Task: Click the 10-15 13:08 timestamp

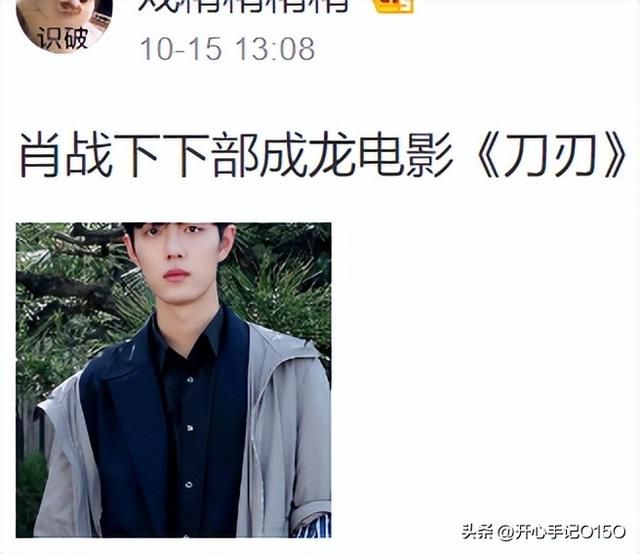Action: coord(227,49)
